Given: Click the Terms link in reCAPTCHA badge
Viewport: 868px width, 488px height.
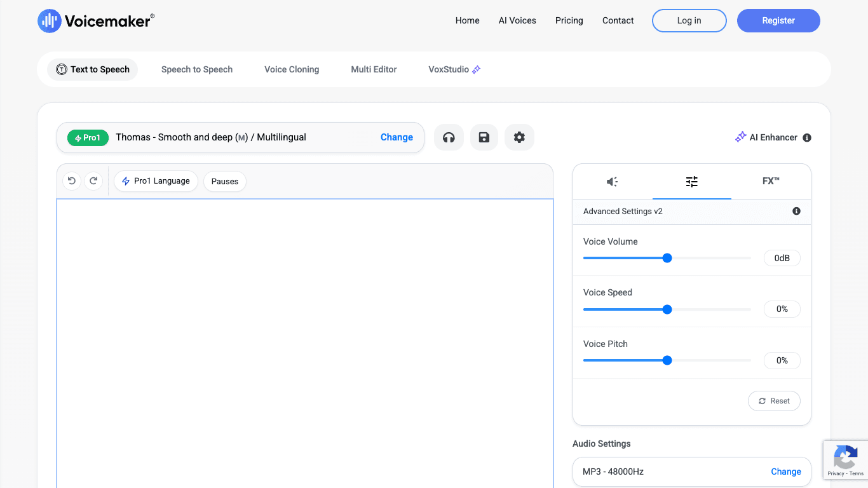Looking at the screenshot, I should pyautogui.click(x=857, y=473).
